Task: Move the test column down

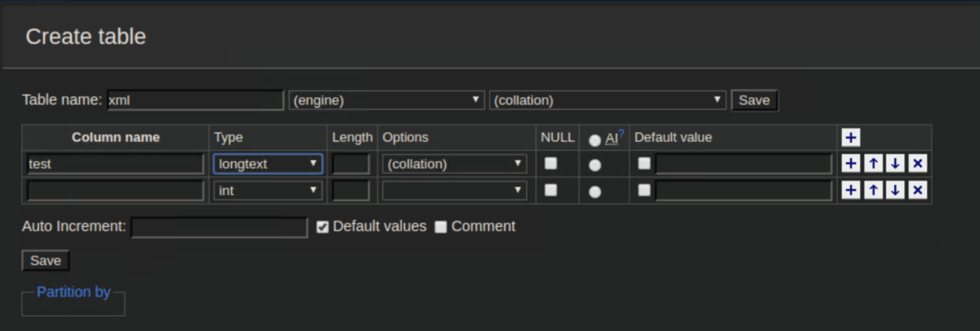Action: pos(895,163)
